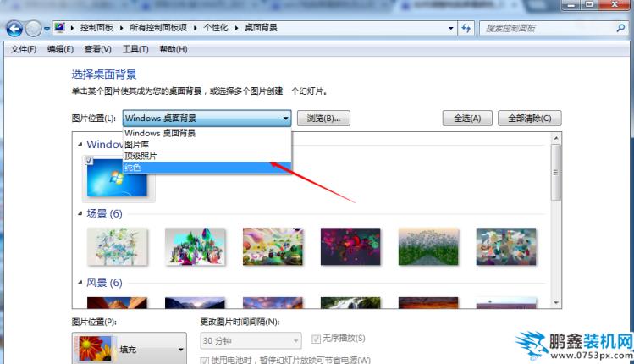Image resolution: width=634 pixels, height=364 pixels.
Task: Select the first 场景 wallpaper with pastel tree
Action: coord(118,246)
